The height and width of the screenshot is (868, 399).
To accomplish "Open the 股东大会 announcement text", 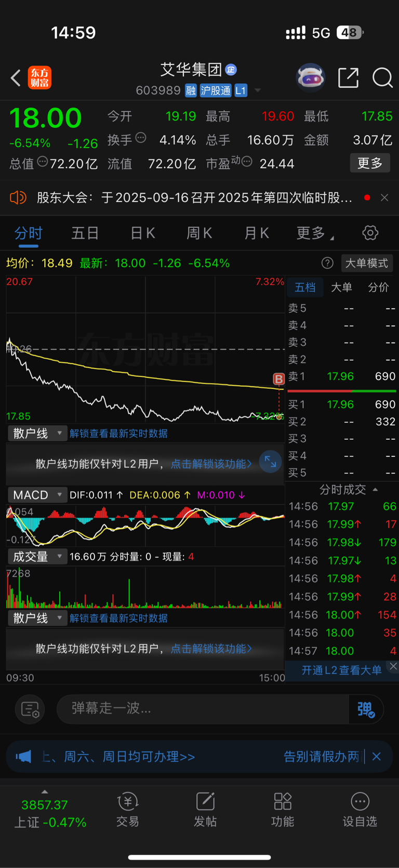I will (194, 198).
